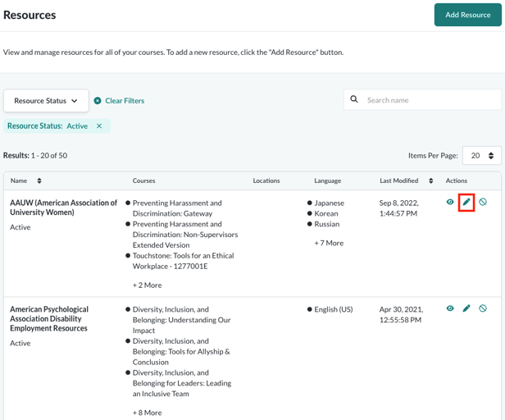Expand '+ 8 More' courses list
Screen dimensions: 505x420
pos(147,413)
